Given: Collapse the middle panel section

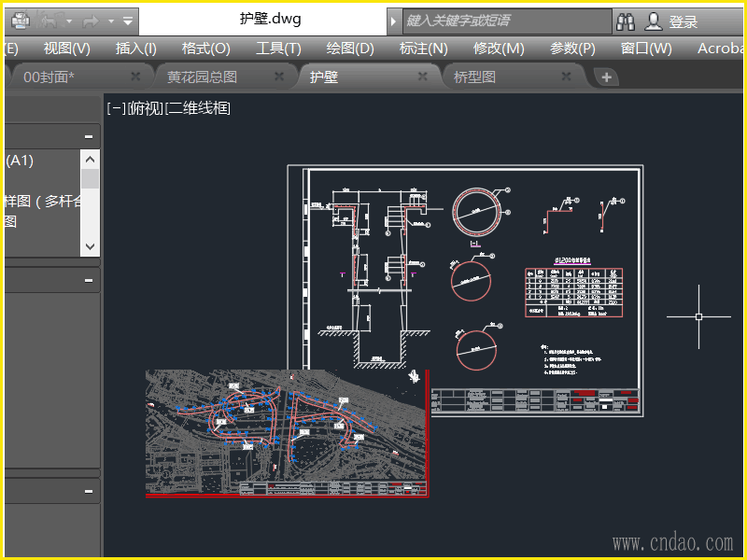Looking at the screenshot, I should (89, 280).
